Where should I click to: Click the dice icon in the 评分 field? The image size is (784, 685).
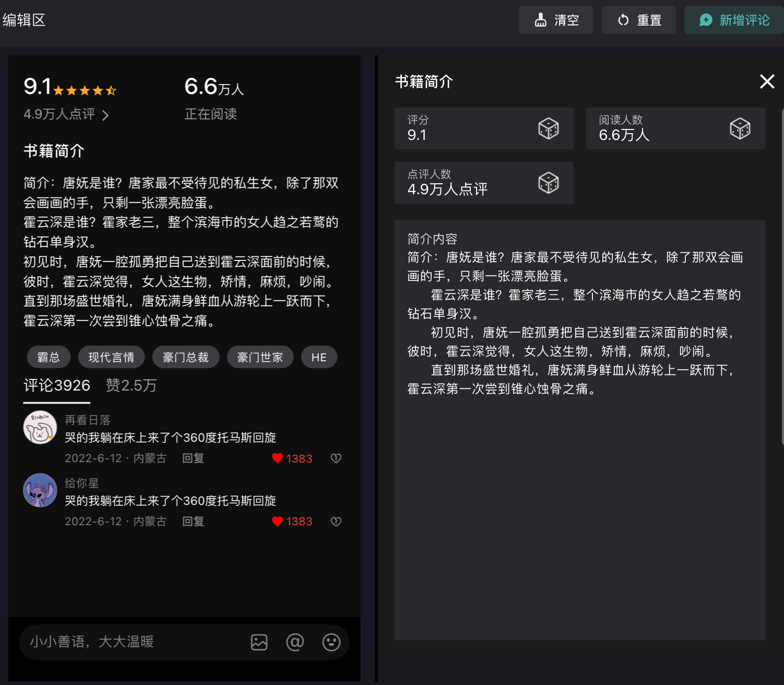(548, 128)
